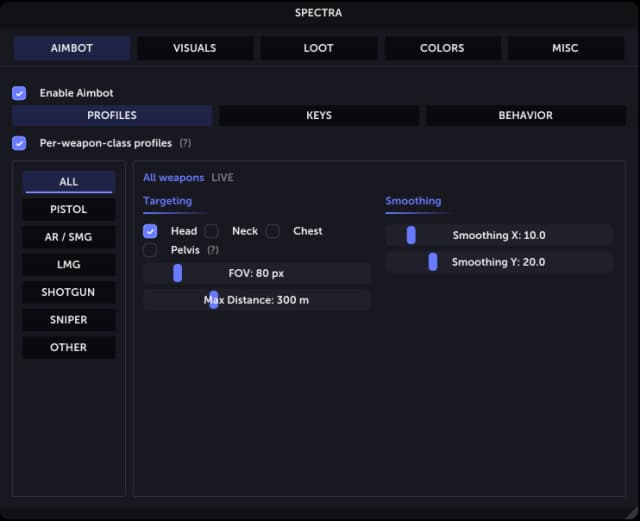
Task: Choose the SNIPER weapon class
Action: click(x=69, y=320)
